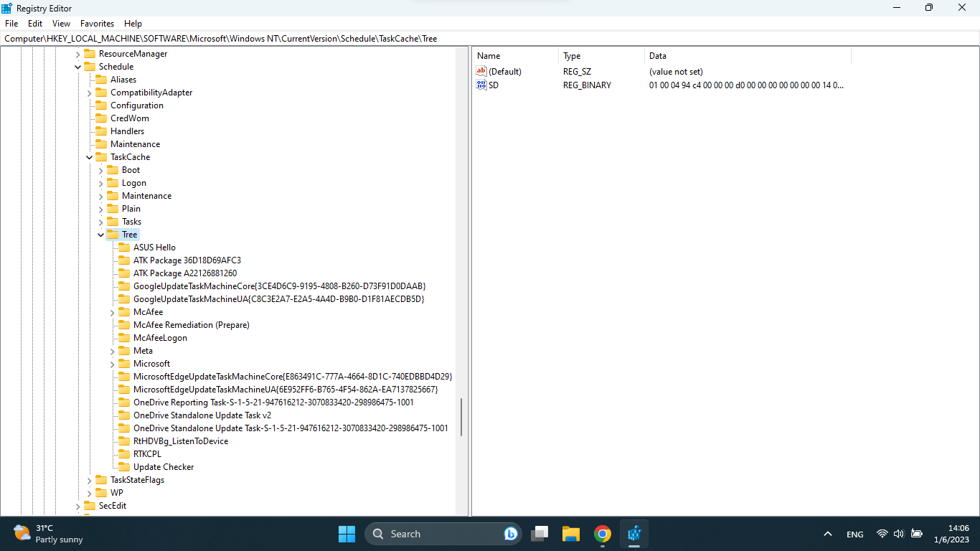
Task: Click the Name column header
Action: pos(515,56)
